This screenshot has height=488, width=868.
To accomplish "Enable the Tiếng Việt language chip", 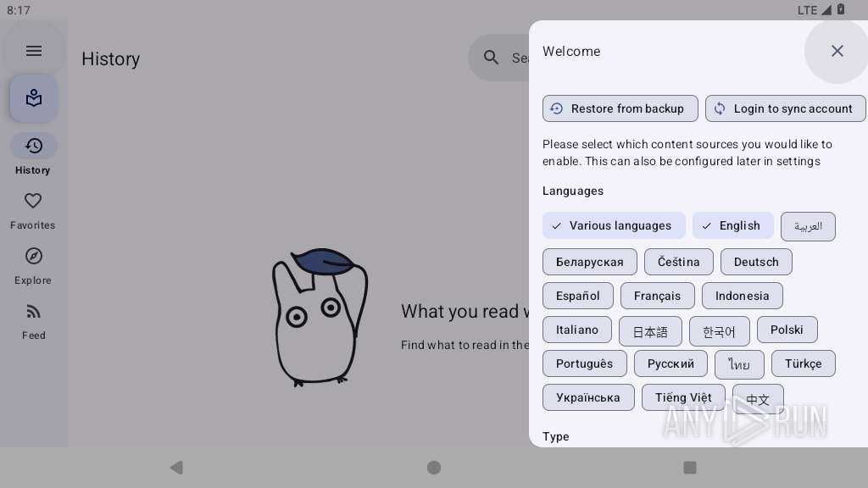I will [683, 397].
